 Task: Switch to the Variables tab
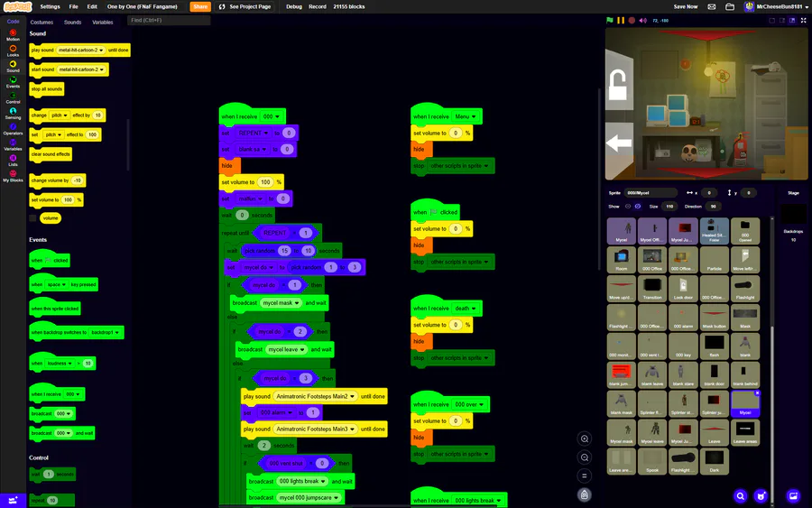coord(103,23)
